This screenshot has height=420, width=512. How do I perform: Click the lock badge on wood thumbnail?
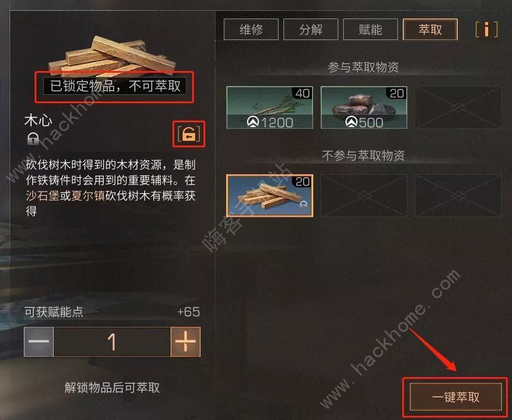pos(303,205)
